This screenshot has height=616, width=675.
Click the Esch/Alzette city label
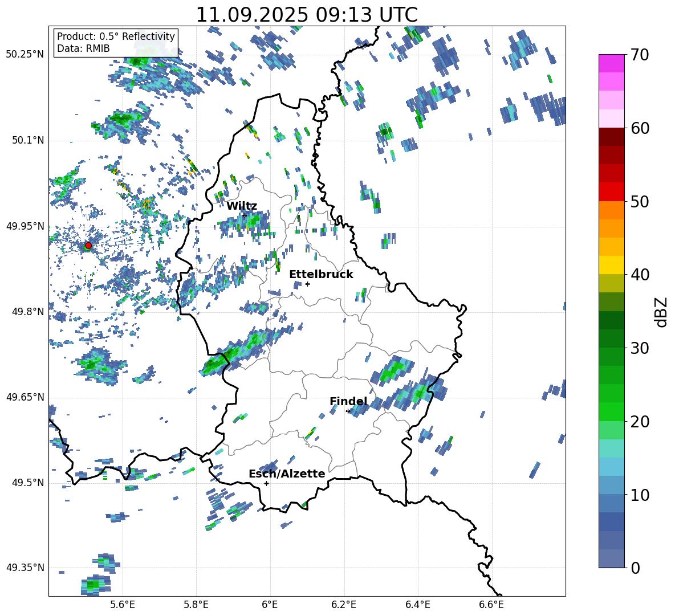(x=287, y=474)
